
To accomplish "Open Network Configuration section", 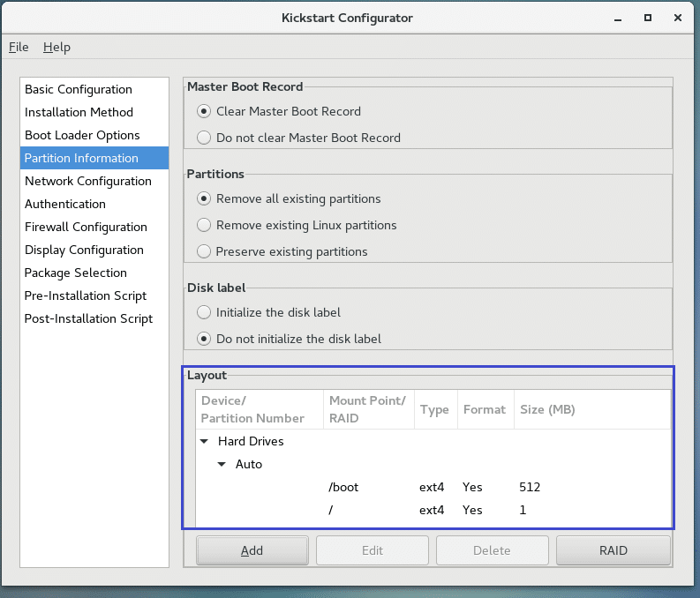I will pos(88,181).
